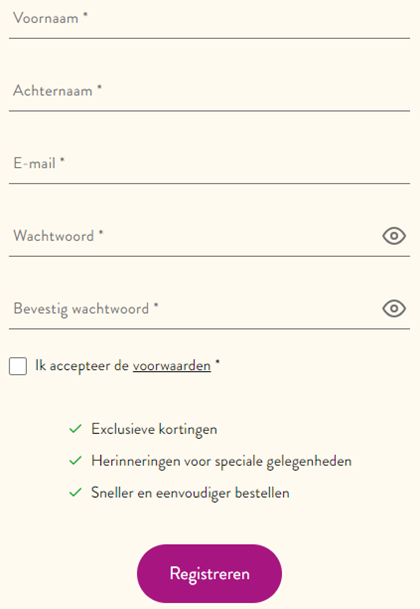This screenshot has width=420, height=609.
Task: Click the asterisk next to the Bevestig wachtwoord label
Action: coord(156,305)
